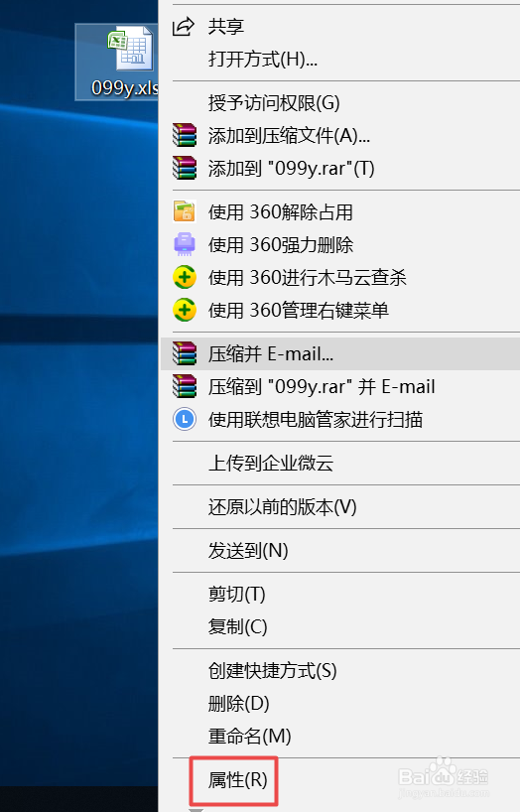Click WinRAR icon beside 添加到压缩文件(A)...
The height and width of the screenshot is (812, 520).
point(185,135)
